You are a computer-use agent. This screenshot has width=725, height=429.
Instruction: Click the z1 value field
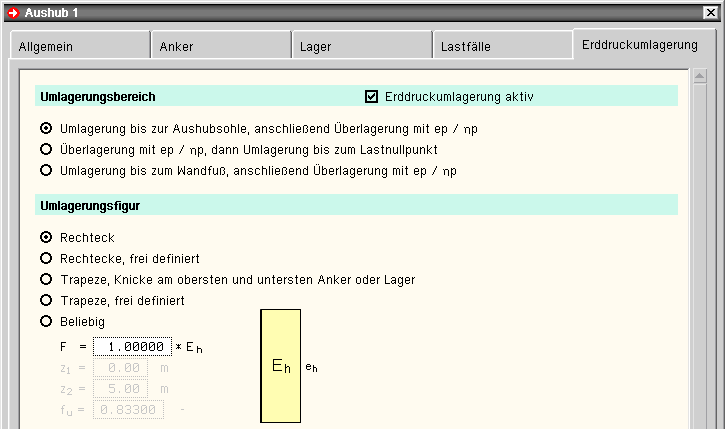pos(121,368)
